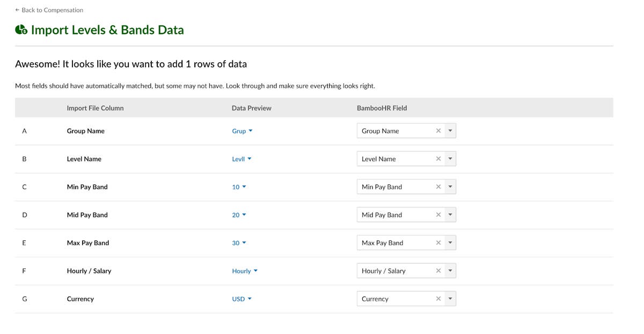Open the Currency BambooHR field dropdown
Viewport: 644px width, 334px height.
(450, 298)
